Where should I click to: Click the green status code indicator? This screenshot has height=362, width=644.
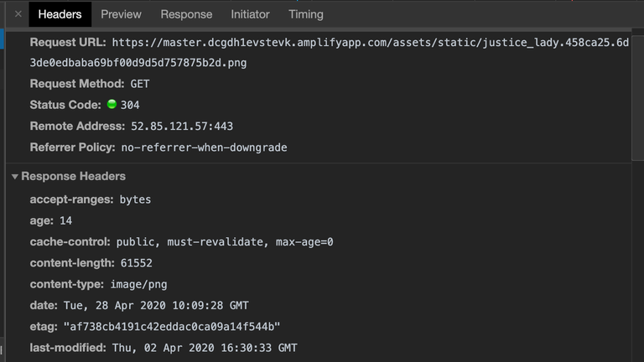[x=112, y=105]
